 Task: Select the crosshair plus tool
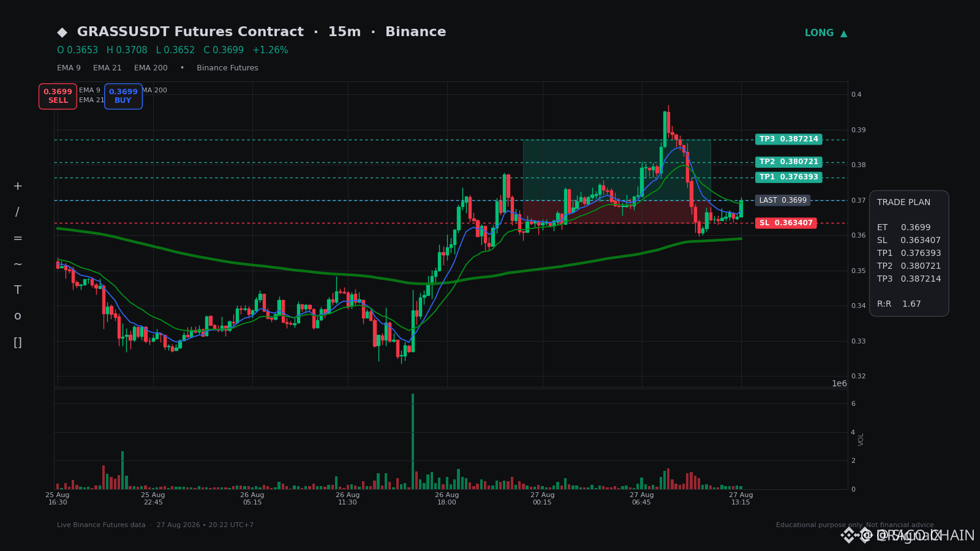18,186
